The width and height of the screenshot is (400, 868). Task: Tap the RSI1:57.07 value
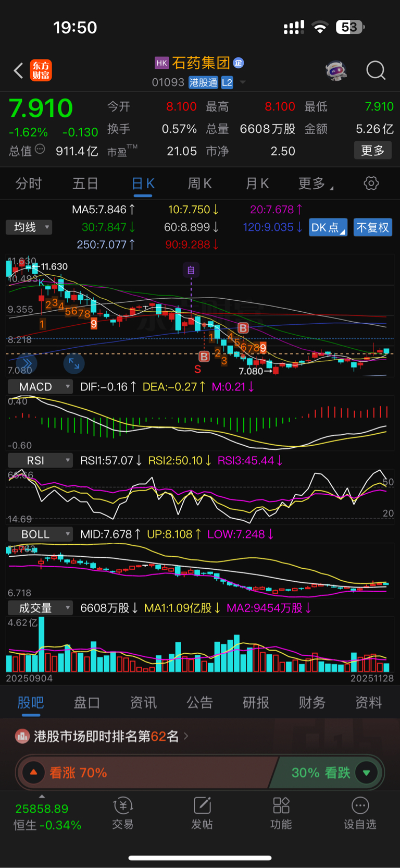(111, 460)
